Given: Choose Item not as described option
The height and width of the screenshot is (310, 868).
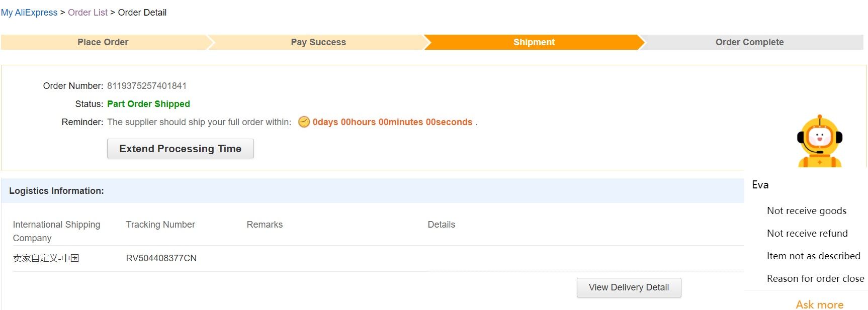Looking at the screenshot, I should click(x=813, y=256).
